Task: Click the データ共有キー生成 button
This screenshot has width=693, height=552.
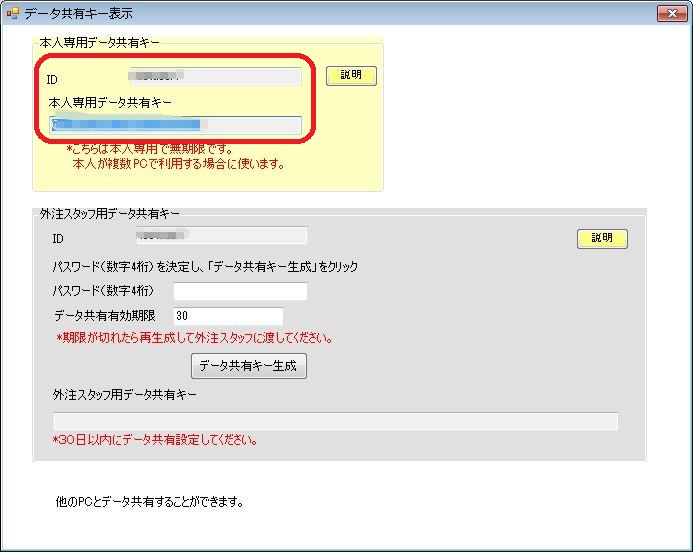Action: pos(249,366)
